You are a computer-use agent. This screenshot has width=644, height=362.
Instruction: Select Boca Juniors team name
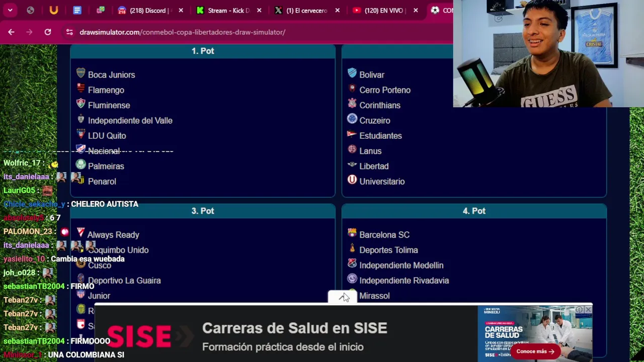coord(111,75)
